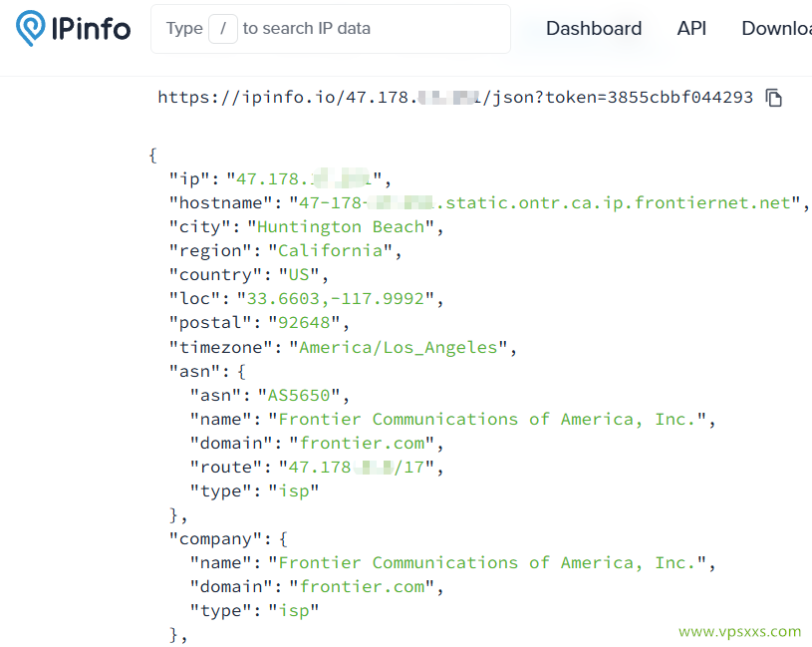
Task: Select the loc value 33.6603,-117.9992
Action: pos(335,299)
